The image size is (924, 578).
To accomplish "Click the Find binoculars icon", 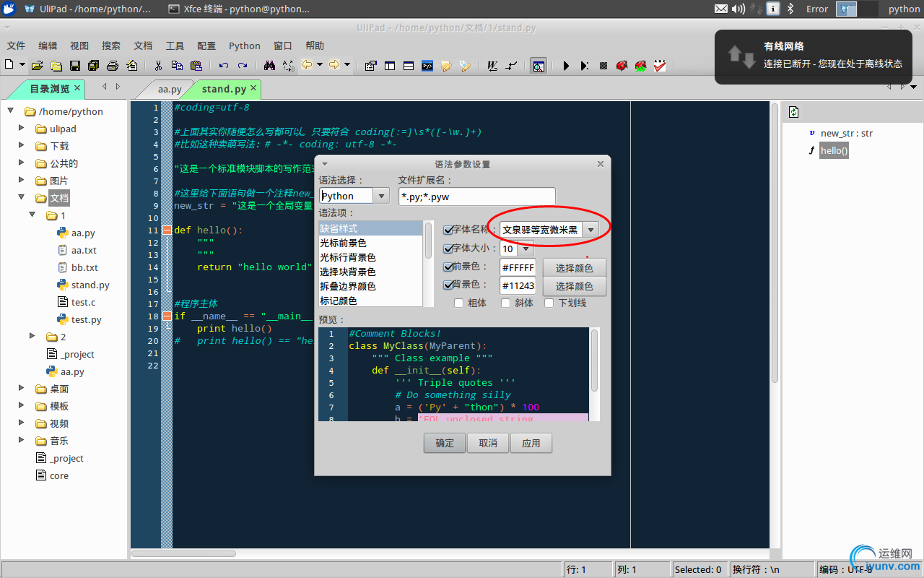I will 269,66.
